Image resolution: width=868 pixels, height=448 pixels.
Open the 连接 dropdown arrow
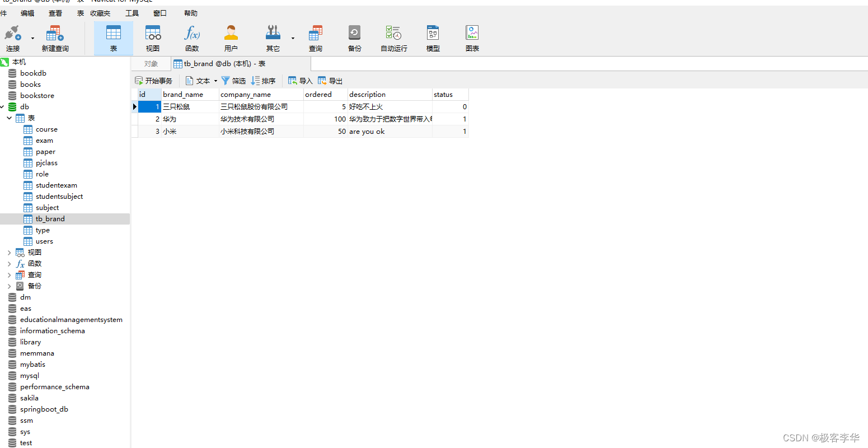coord(32,39)
